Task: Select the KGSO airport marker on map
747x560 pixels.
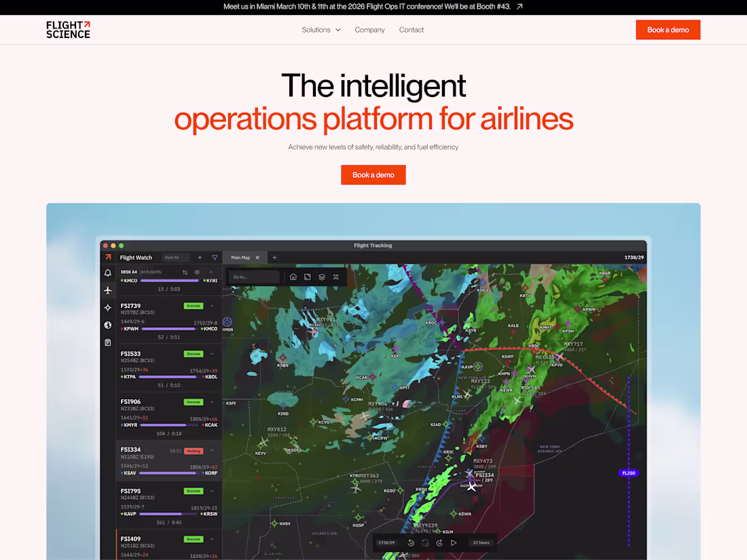Action: click(x=400, y=490)
